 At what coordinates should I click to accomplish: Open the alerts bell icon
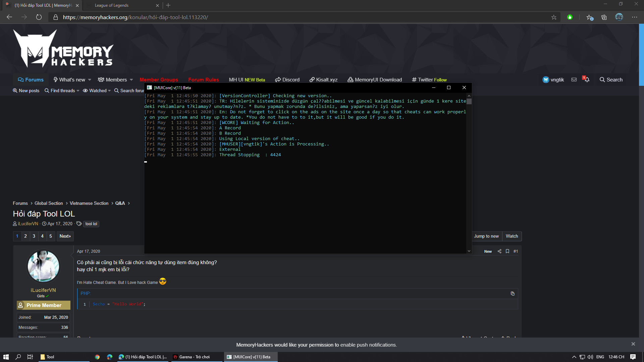pyautogui.click(x=587, y=80)
